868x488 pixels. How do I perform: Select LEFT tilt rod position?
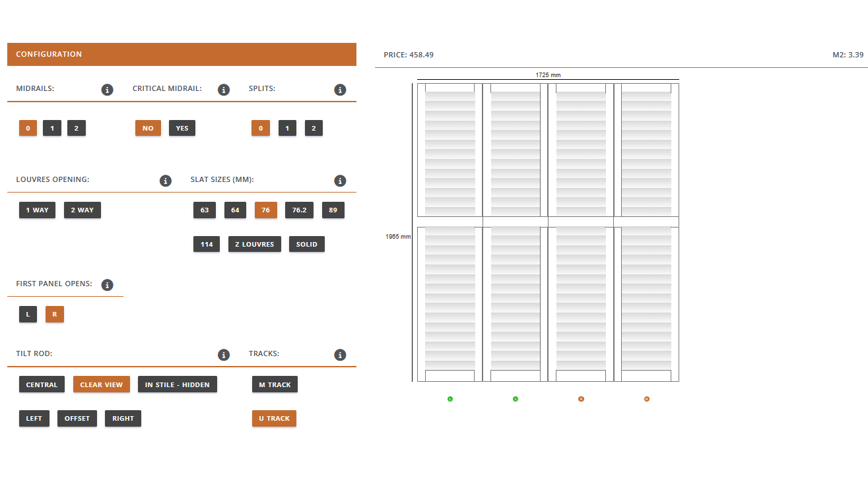(x=34, y=418)
